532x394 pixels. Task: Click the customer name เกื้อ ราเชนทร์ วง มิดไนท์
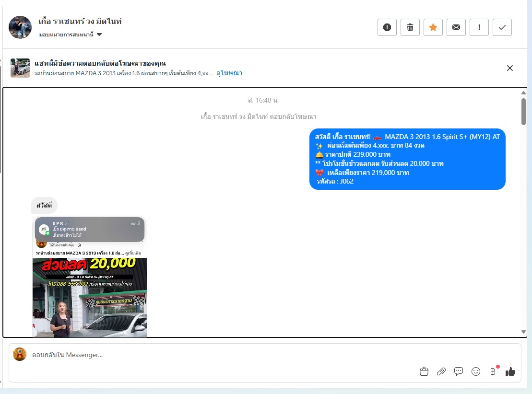(80, 22)
